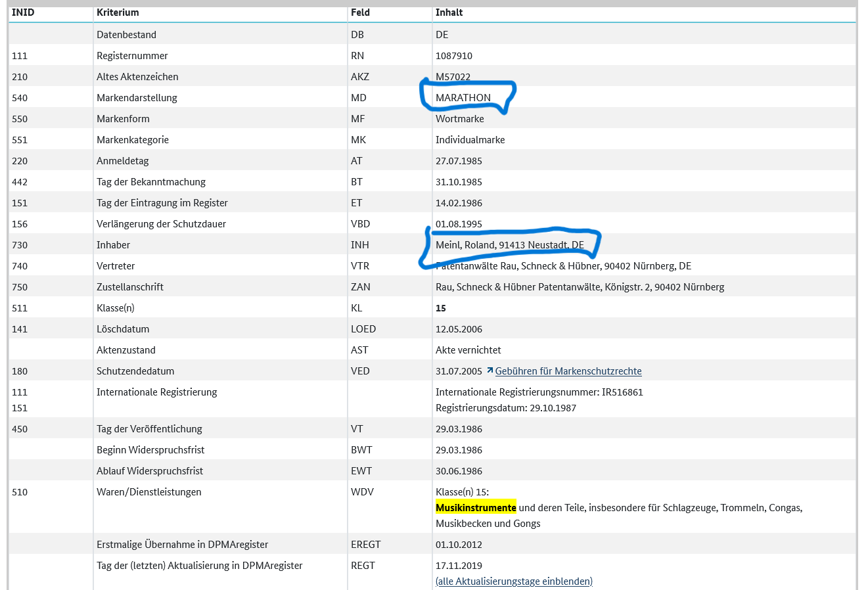Image resolution: width=868 pixels, height=590 pixels.
Task: Click the yellow highlighted word Musikinstrumente
Action: tap(476, 508)
